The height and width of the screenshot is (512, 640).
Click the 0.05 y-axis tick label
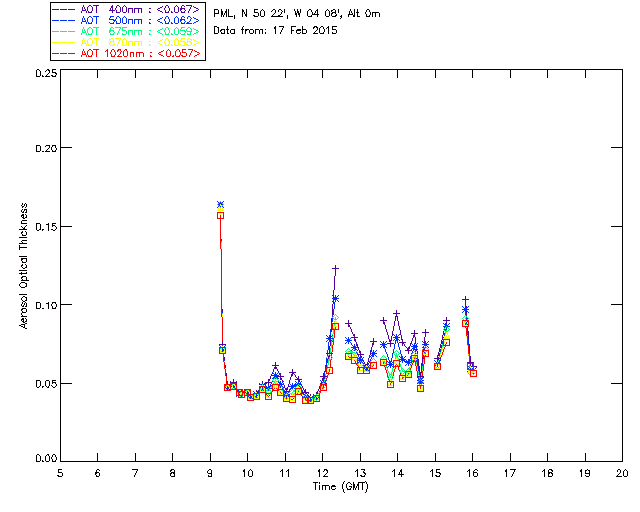click(x=47, y=384)
